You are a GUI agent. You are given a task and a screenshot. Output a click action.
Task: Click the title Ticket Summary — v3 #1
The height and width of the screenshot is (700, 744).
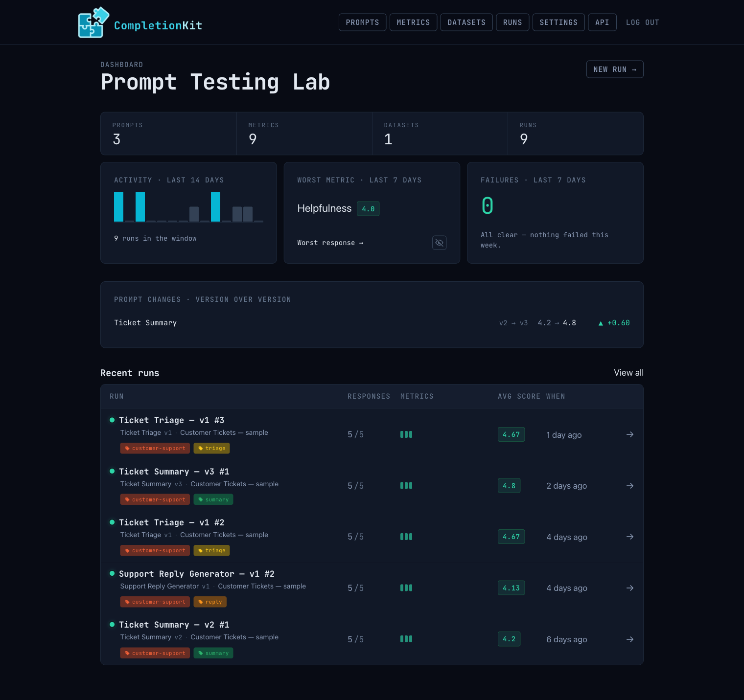click(x=174, y=472)
